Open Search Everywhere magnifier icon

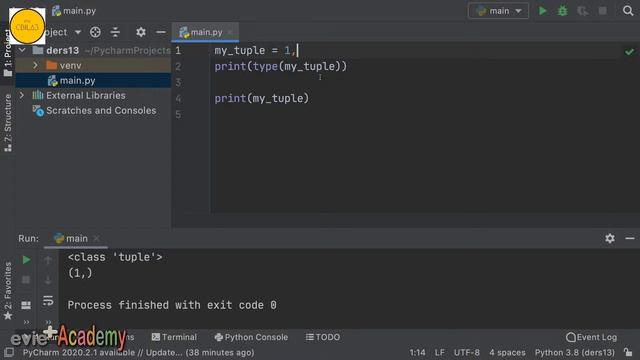pyautogui.click(x=628, y=11)
